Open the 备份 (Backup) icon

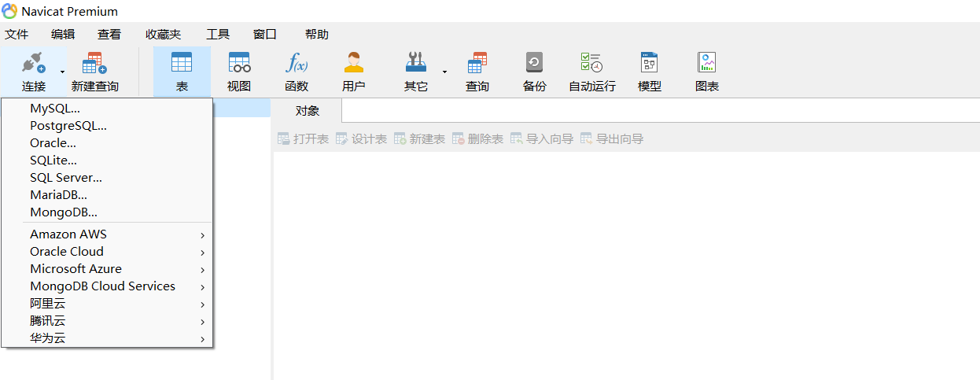click(x=534, y=63)
